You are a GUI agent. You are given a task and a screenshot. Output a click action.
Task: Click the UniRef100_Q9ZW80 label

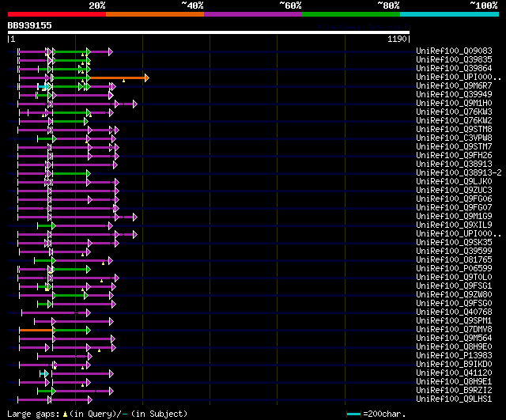454,295
